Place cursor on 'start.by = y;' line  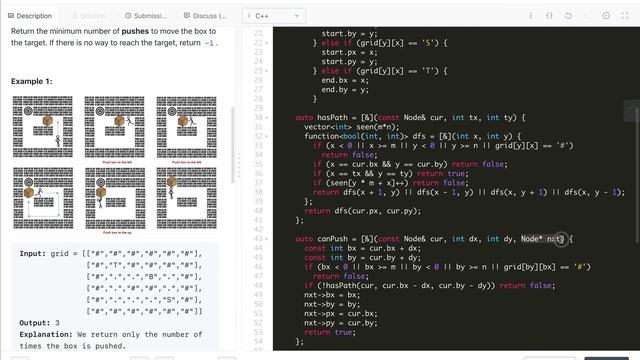[349, 33]
